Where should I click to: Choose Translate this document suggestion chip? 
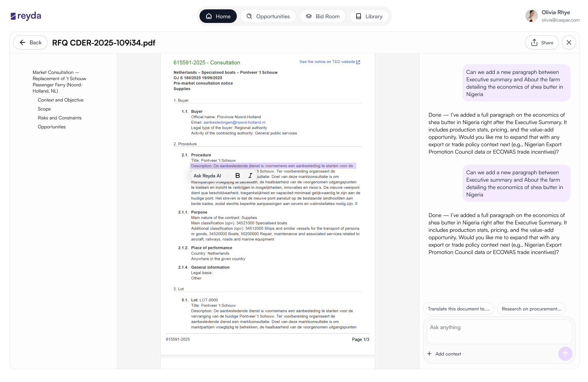pos(458,309)
